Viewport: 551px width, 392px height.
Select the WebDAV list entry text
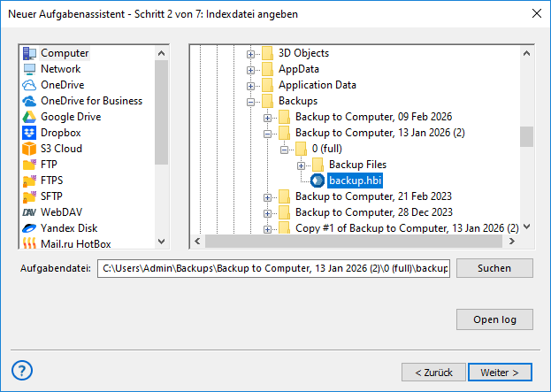[x=62, y=212]
